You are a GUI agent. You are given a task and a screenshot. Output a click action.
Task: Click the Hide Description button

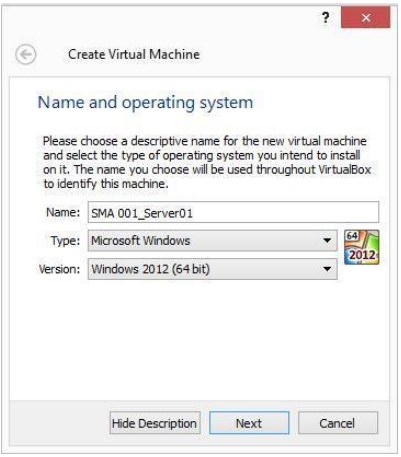coord(155,423)
